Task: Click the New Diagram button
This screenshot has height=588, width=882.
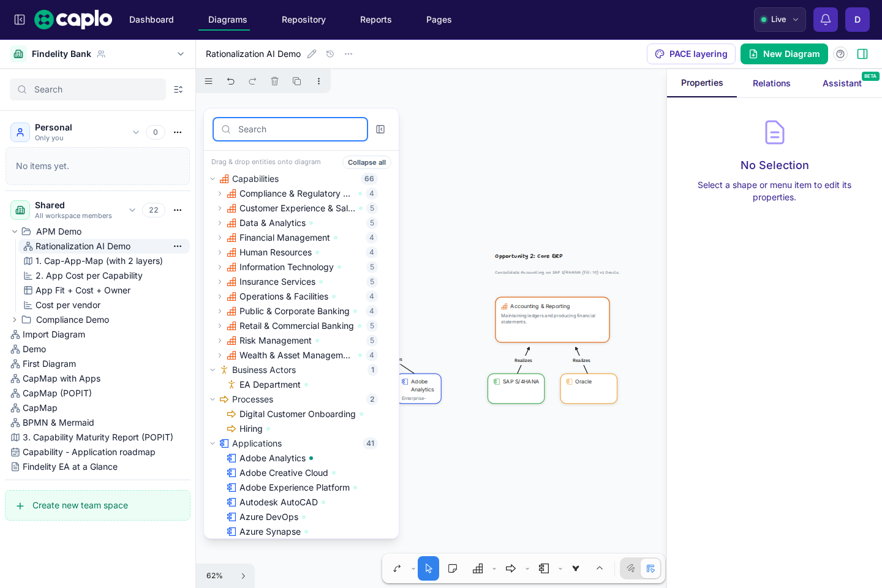Action: [x=784, y=54]
